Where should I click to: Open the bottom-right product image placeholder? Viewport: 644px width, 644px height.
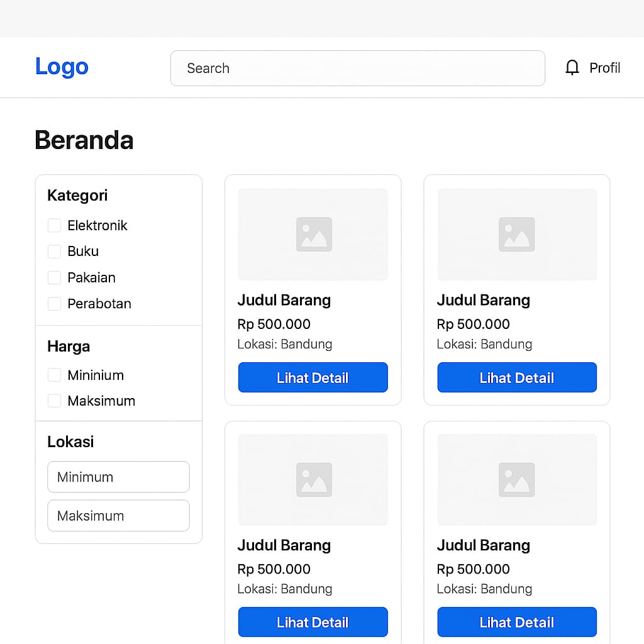pyautogui.click(x=517, y=480)
